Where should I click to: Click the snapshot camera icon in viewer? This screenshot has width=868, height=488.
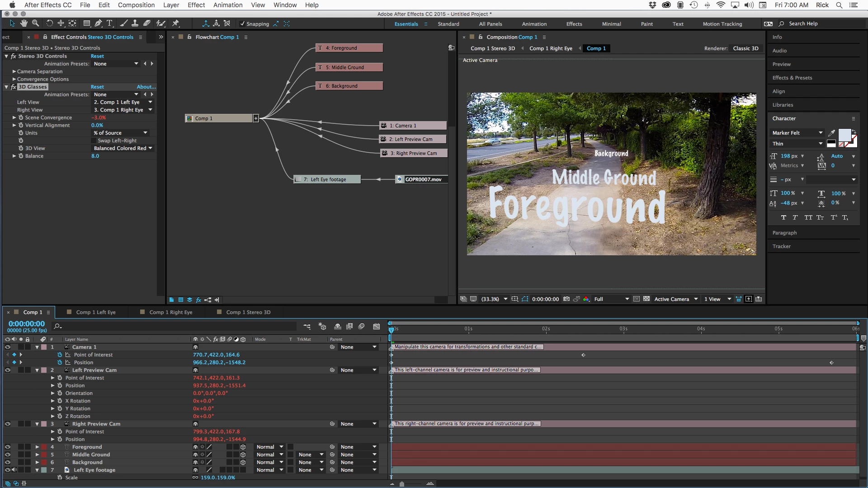pos(566,299)
